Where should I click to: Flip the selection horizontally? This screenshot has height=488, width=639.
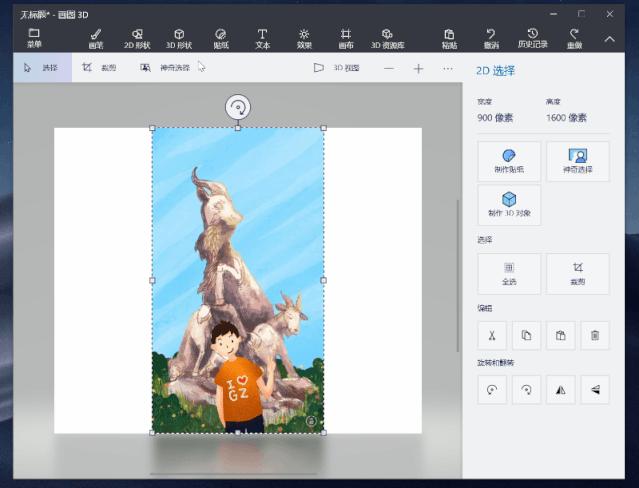tap(559, 390)
